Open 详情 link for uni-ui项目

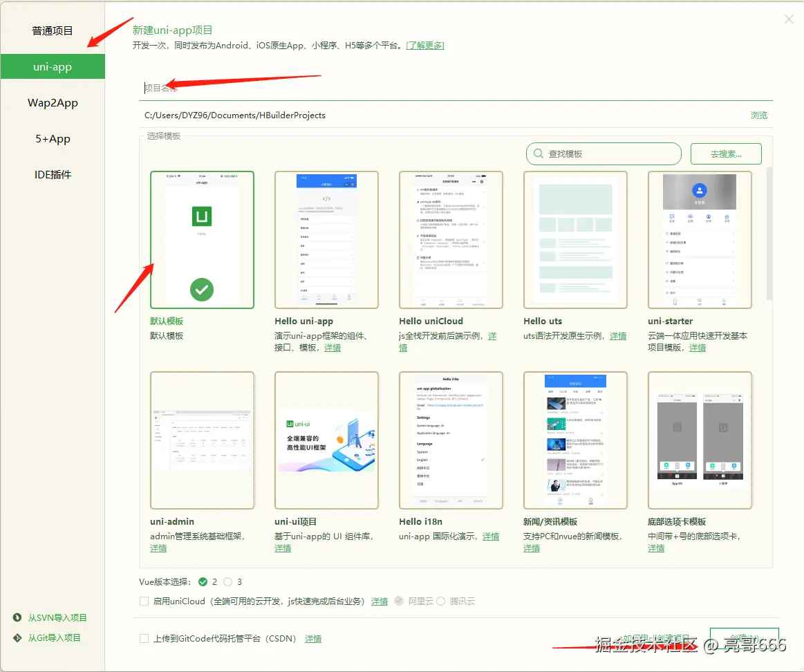click(x=283, y=548)
